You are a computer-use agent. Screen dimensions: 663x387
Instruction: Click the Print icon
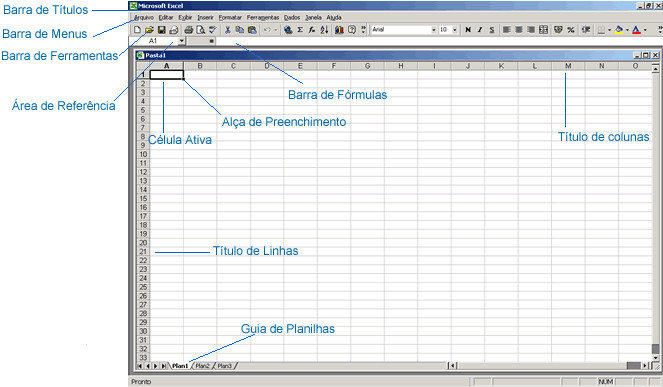(x=189, y=30)
